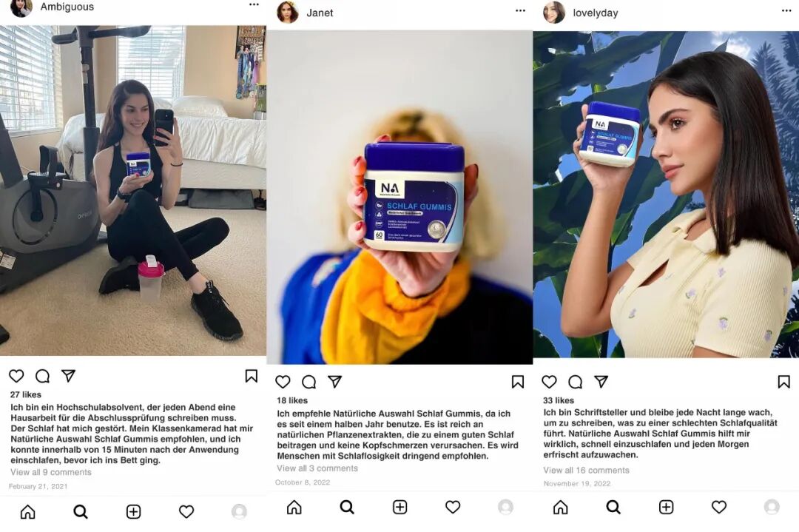The height and width of the screenshot is (532, 799).
Task: Bookmark the Ambiguous post
Action: pos(252,376)
